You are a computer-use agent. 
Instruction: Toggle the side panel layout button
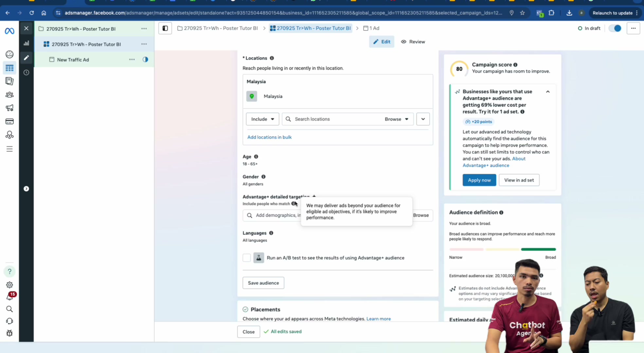tap(165, 28)
